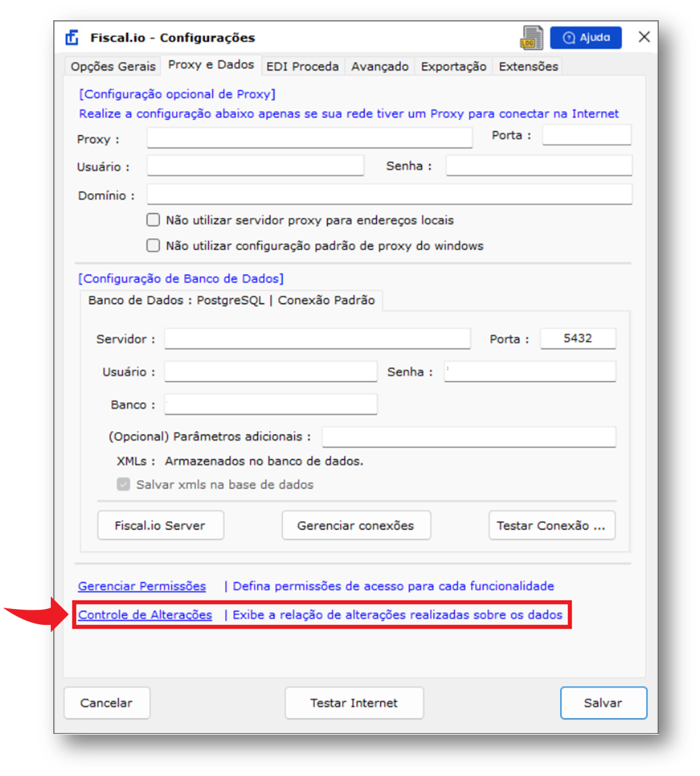The width and height of the screenshot is (700, 776).
Task: Switch to Avançado tab
Action: (380, 66)
